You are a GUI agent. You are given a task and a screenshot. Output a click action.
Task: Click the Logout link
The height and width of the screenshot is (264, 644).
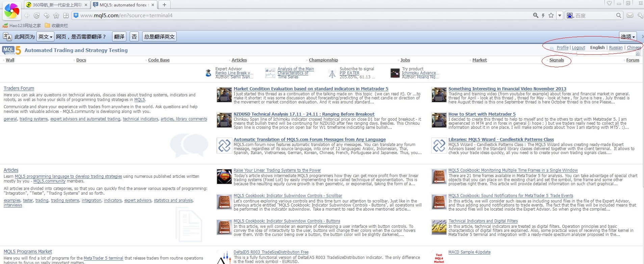click(x=578, y=48)
